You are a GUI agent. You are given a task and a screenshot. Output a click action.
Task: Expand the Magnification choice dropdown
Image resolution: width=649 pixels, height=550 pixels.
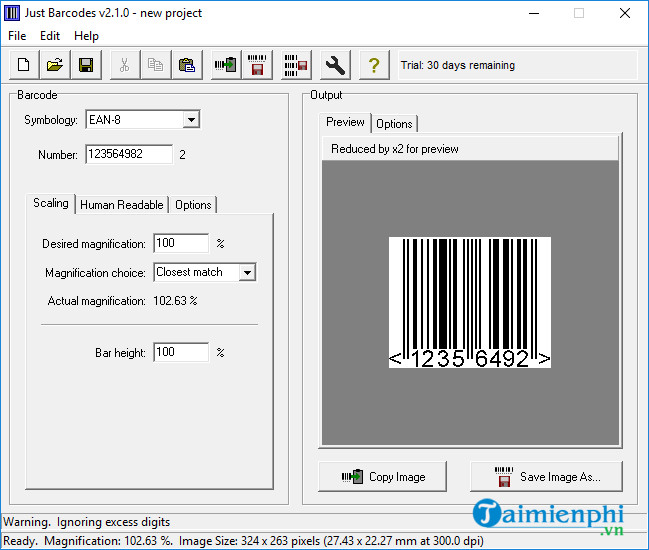248,273
